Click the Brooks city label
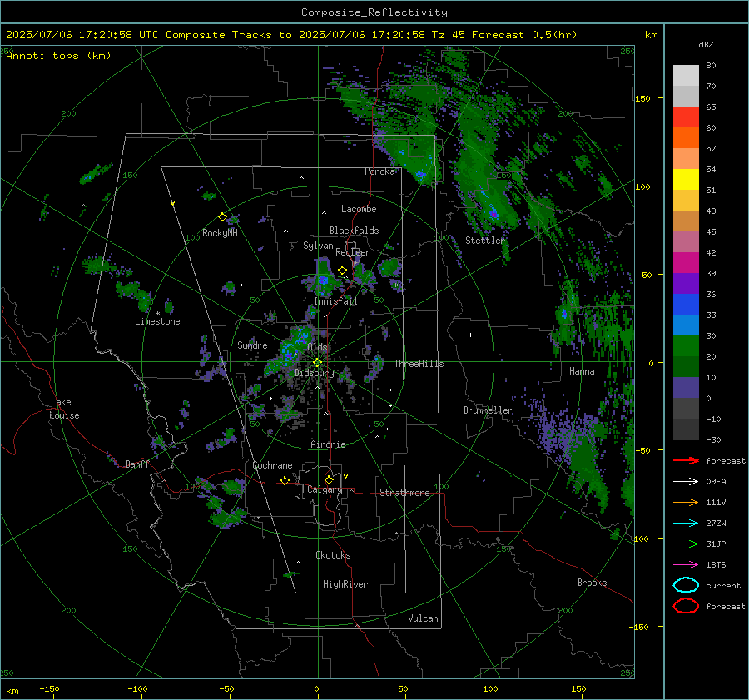749x700 pixels. (x=592, y=583)
